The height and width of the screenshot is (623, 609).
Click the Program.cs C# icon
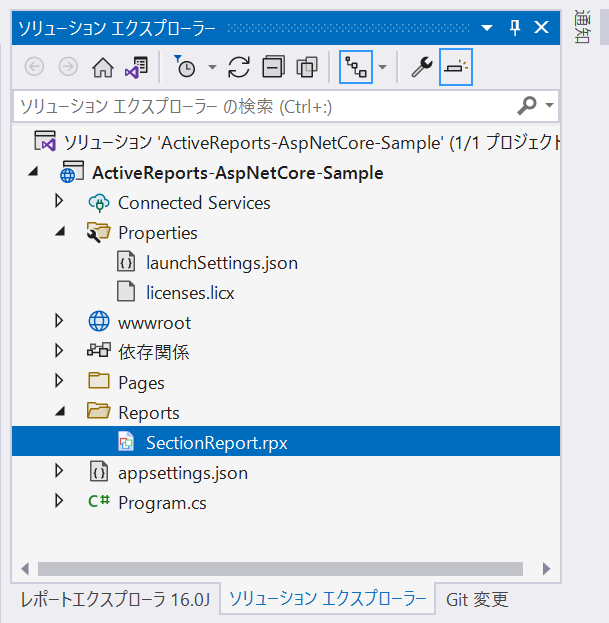99,501
